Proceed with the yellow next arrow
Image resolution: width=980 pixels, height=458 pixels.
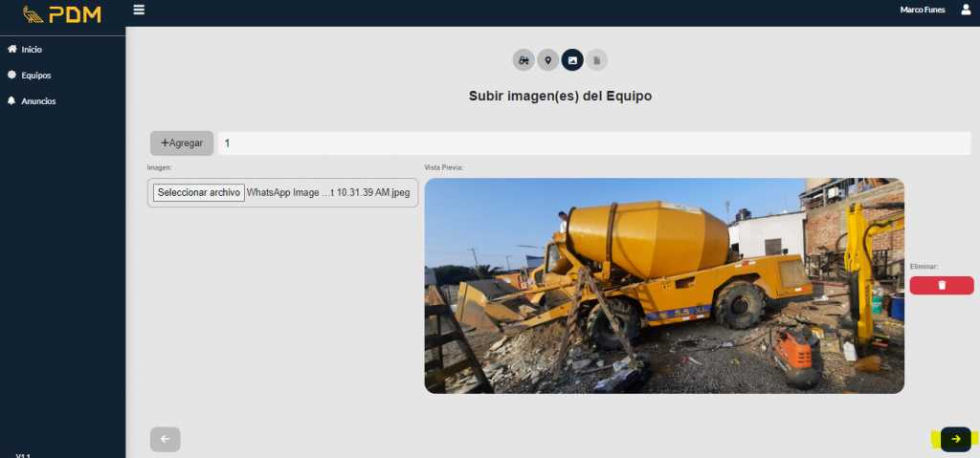point(955,439)
